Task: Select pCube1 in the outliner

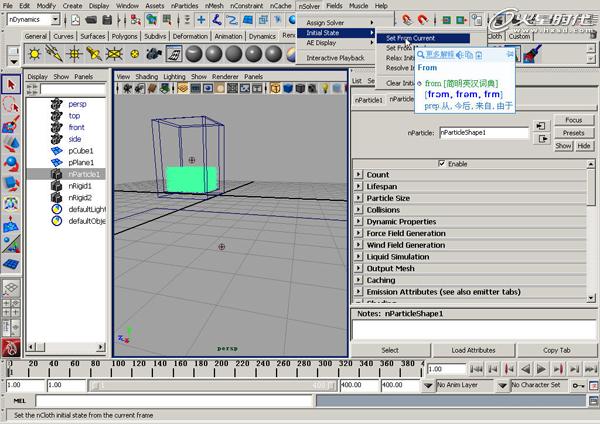Action: [x=81, y=151]
